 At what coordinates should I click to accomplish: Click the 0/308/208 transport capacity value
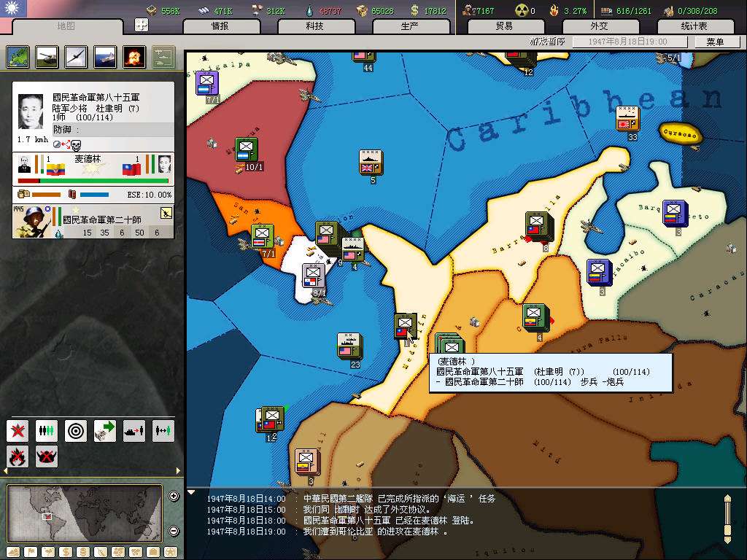coord(697,10)
